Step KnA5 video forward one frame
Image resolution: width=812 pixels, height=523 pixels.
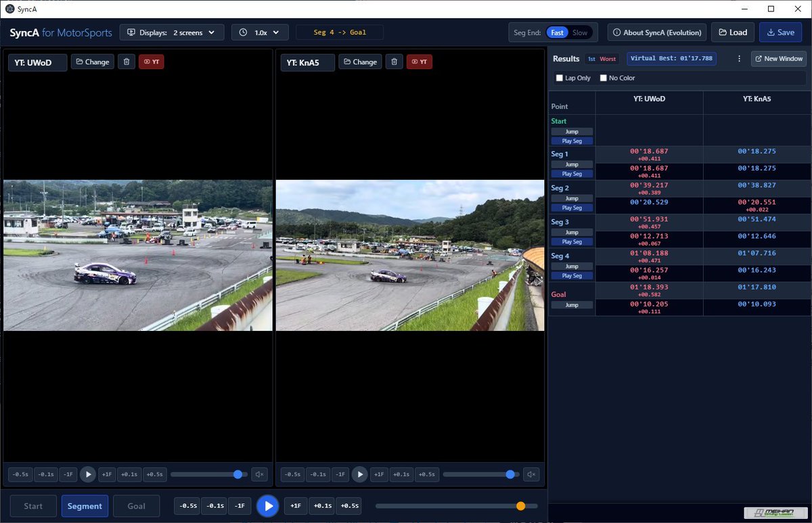(379, 474)
